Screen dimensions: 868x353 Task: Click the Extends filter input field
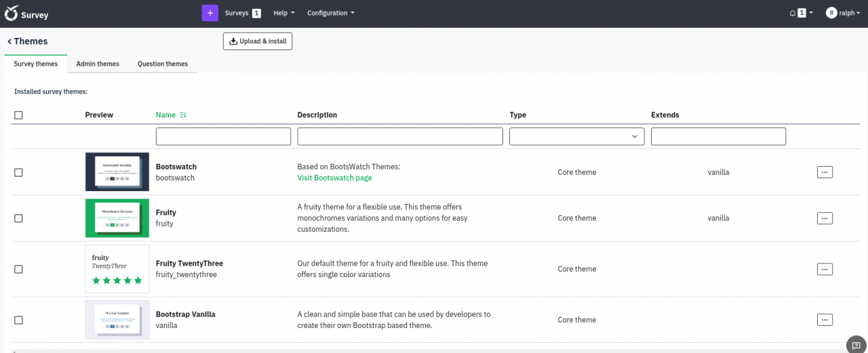pos(718,136)
